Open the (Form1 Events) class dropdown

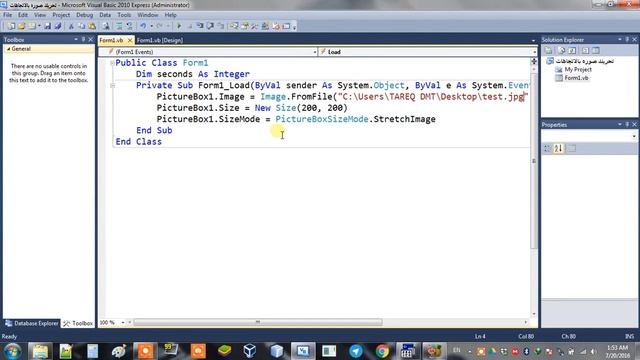315,52
